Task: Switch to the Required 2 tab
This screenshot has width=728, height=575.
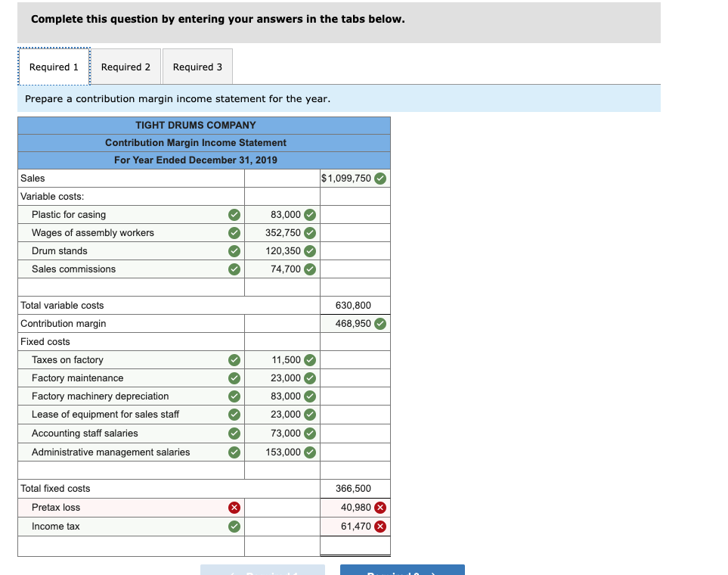Action: 125,67
